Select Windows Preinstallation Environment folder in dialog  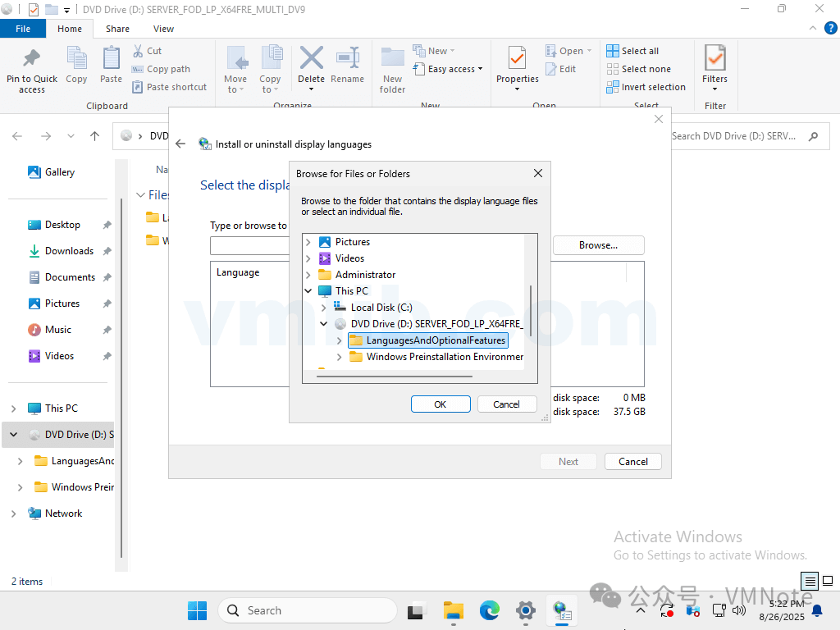[444, 357]
